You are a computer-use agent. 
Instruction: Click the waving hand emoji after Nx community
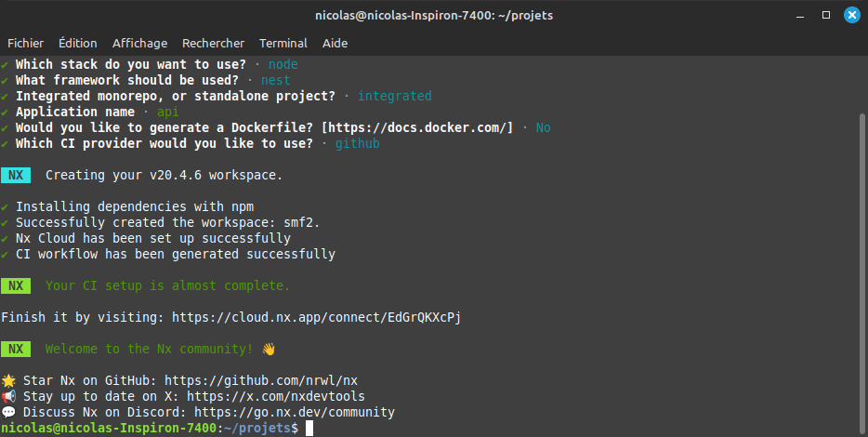tap(269, 349)
